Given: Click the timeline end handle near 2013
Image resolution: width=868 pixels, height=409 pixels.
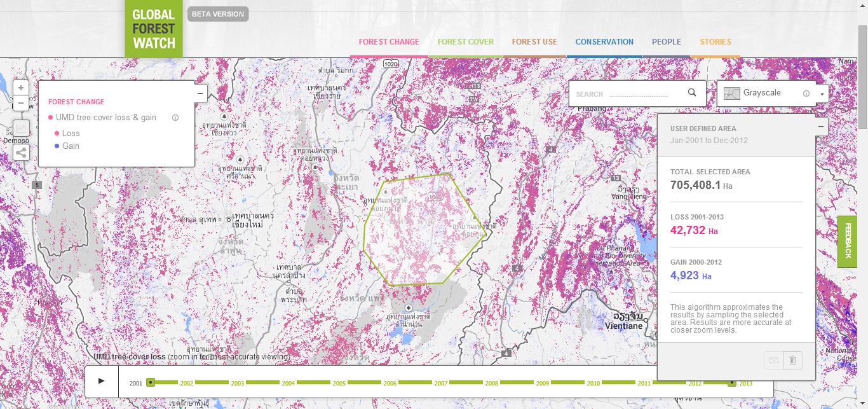Looking at the screenshot, I should [732, 382].
